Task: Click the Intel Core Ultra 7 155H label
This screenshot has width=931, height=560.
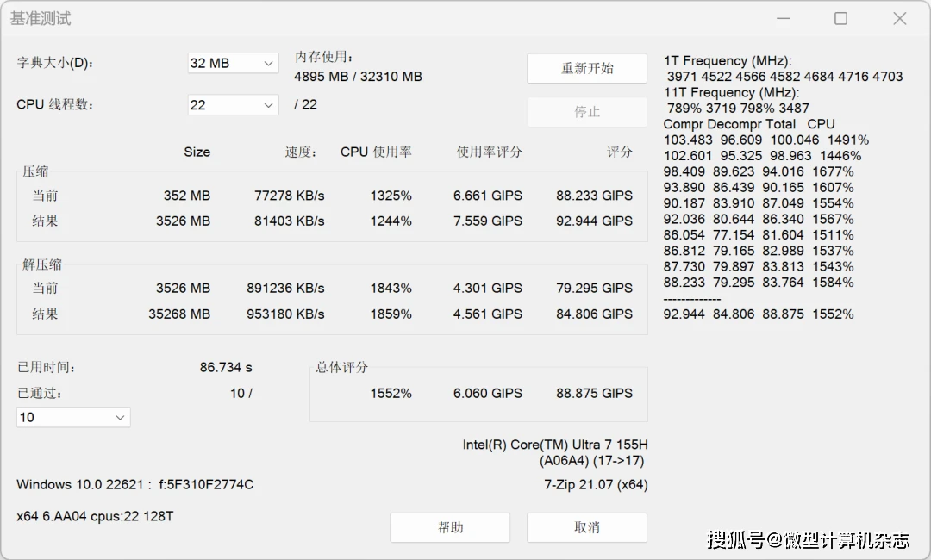Action: [x=554, y=445]
